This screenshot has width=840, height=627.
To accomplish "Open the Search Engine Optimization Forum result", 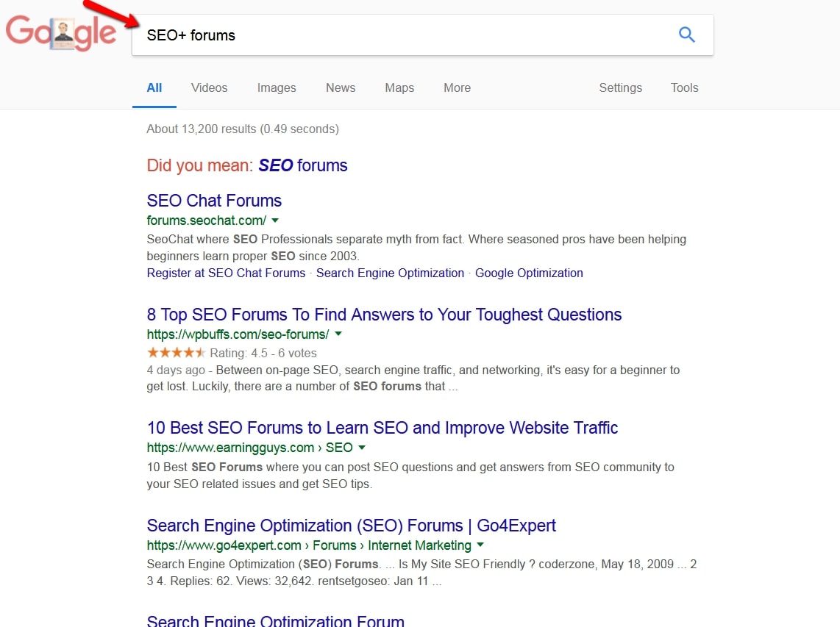I will [x=275, y=620].
